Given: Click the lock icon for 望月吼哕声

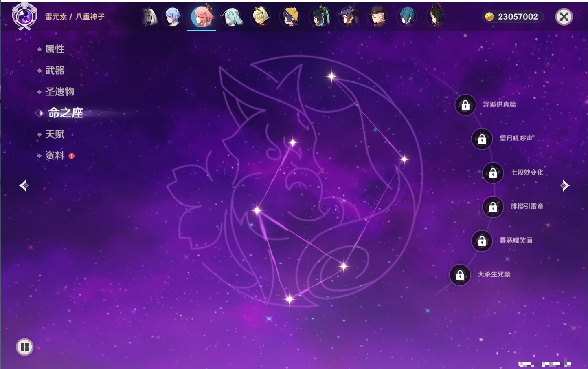Looking at the screenshot, I should pos(482,139).
